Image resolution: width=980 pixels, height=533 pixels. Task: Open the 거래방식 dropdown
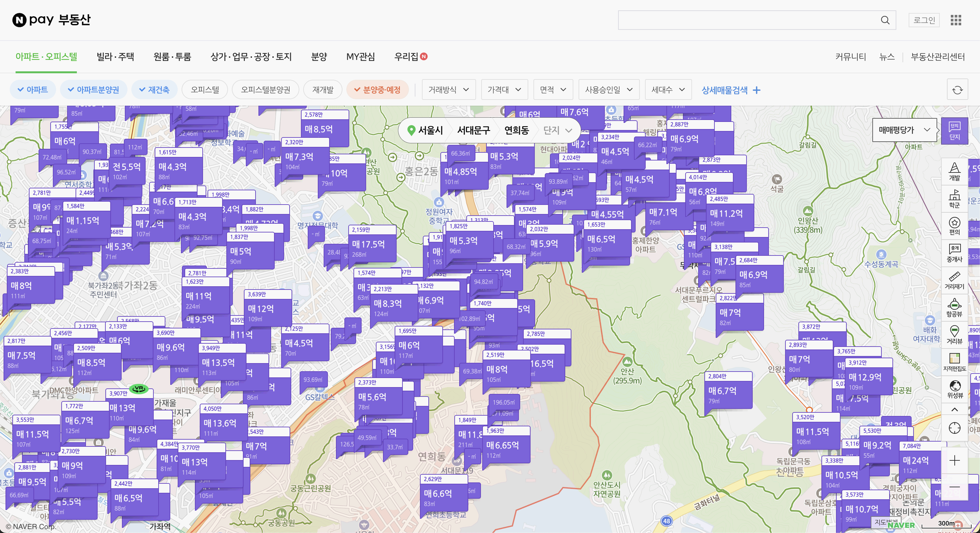pyautogui.click(x=448, y=90)
